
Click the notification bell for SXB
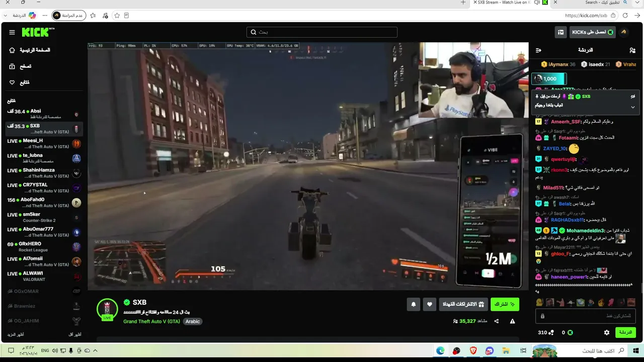[414, 304]
